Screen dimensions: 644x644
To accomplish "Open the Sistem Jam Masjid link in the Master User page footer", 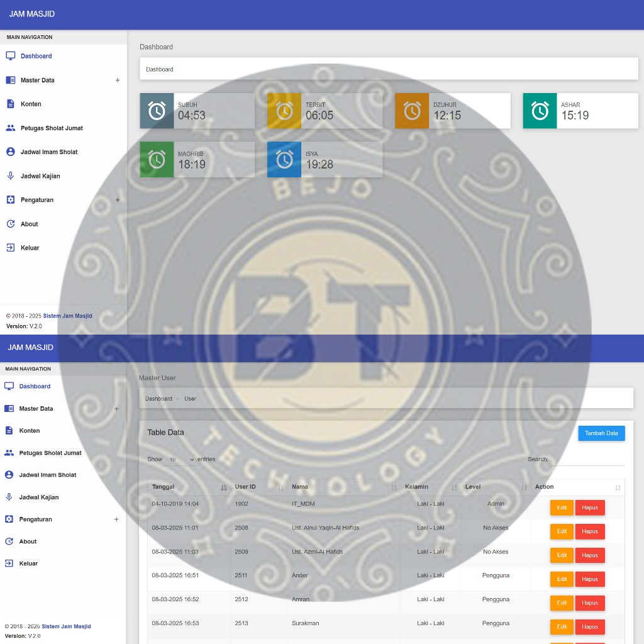I will pyautogui.click(x=66, y=626).
